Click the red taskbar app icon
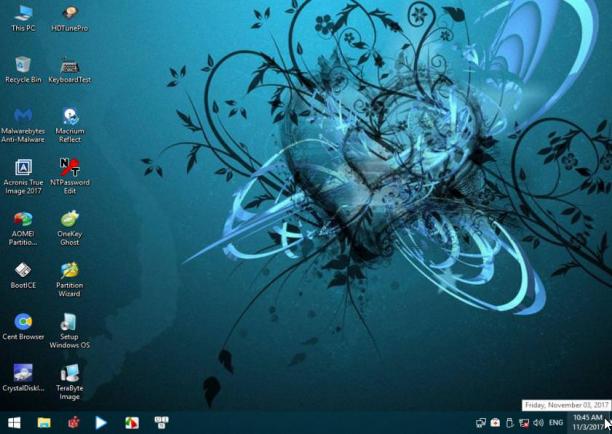 click(73, 423)
